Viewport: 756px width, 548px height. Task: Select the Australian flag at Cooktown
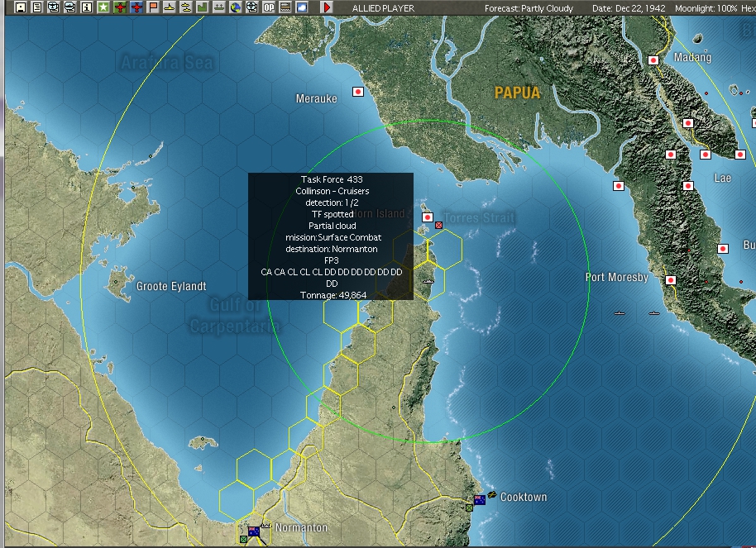click(480, 500)
